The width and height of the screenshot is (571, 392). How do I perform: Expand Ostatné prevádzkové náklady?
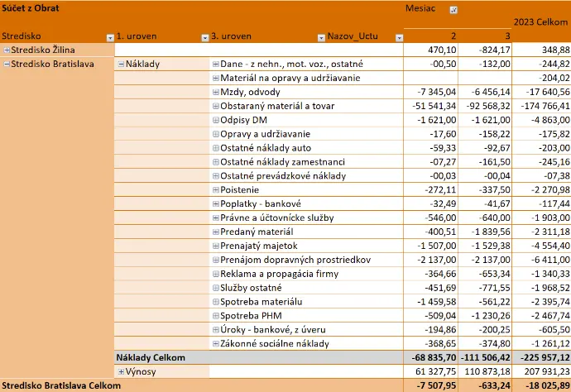[216, 176]
